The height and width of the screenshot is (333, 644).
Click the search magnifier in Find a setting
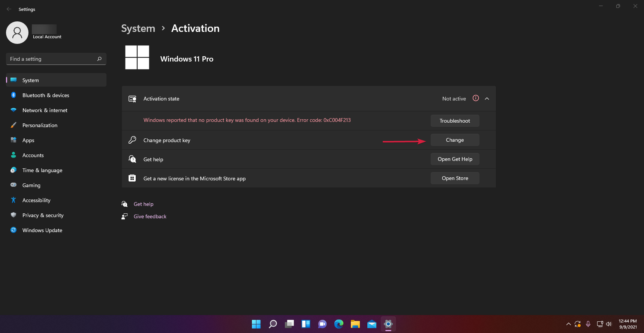coord(99,59)
